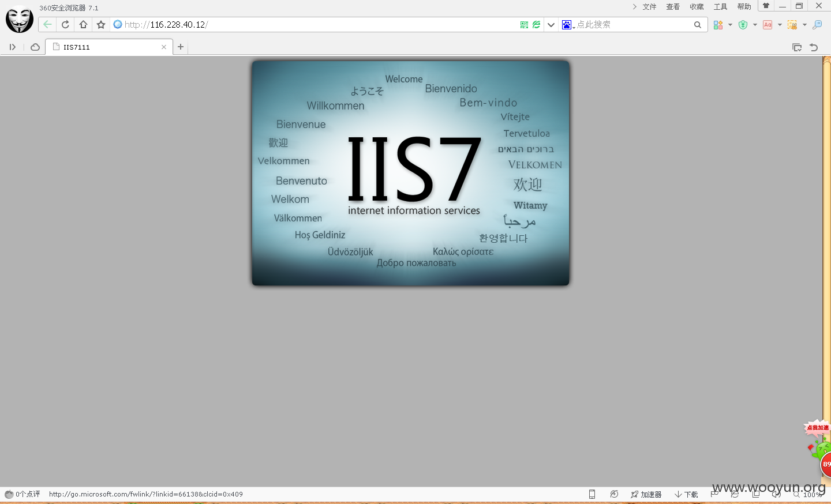
Task: Expand the address bar history dropdown
Action: (551, 25)
